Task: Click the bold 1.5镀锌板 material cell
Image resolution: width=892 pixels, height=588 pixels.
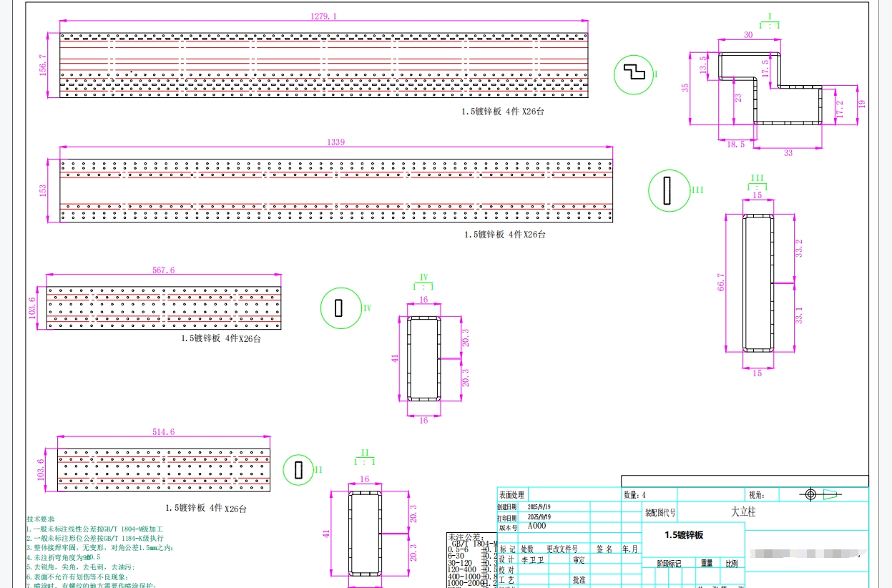Action: [684, 535]
